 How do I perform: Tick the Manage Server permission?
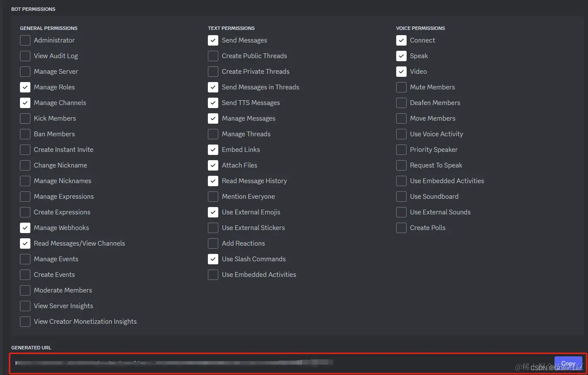[25, 72]
